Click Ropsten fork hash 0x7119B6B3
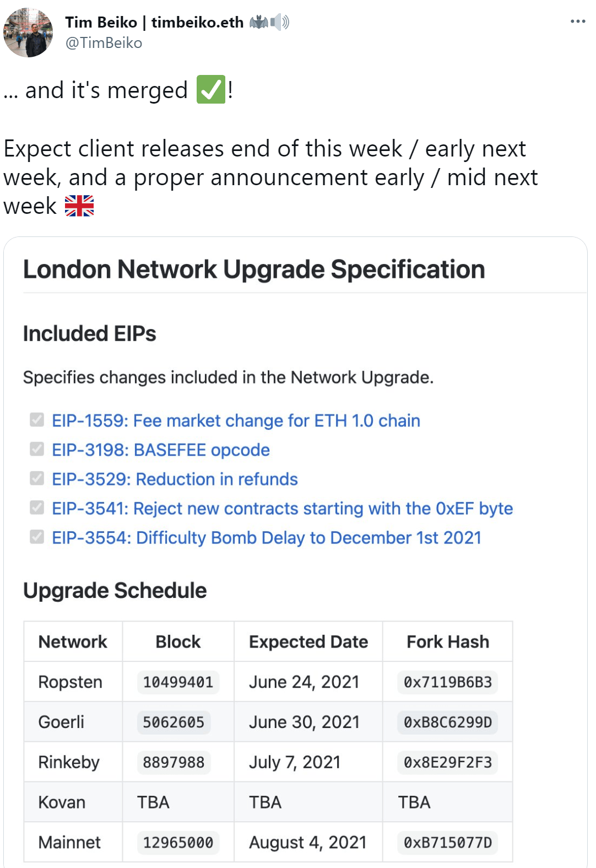Screen dimensions: 596x868 447,682
